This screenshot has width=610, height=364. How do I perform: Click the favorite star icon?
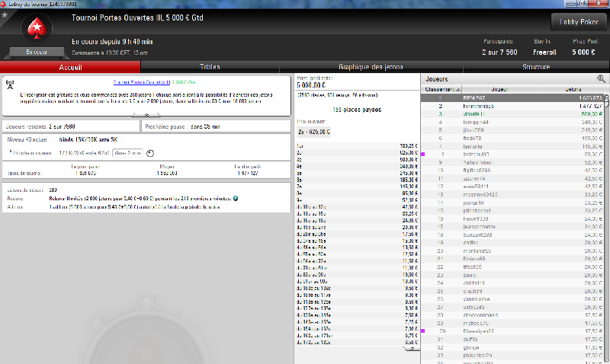point(5,15)
